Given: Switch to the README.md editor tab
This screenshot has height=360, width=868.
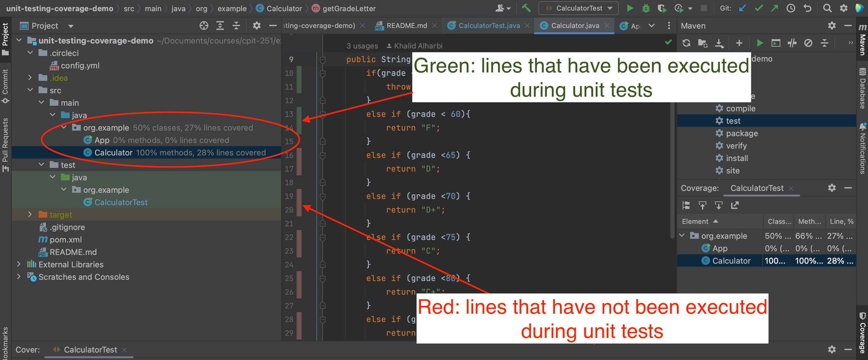Looking at the screenshot, I should tap(406, 25).
